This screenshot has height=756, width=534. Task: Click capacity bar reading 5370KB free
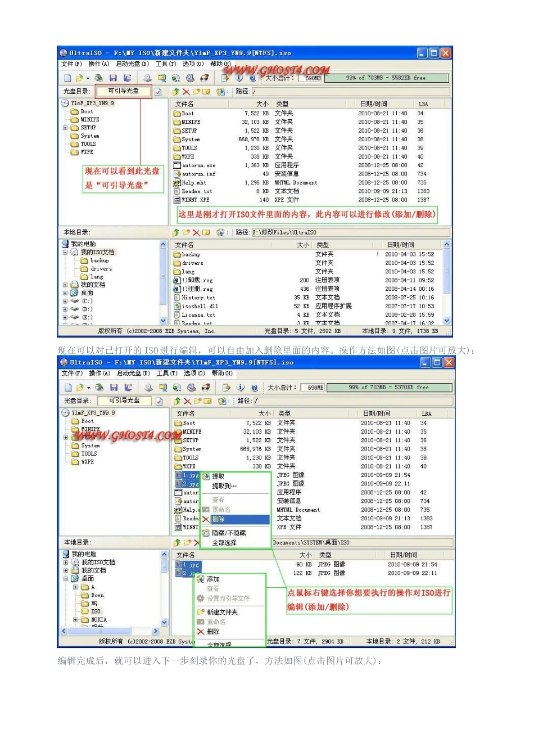click(388, 388)
